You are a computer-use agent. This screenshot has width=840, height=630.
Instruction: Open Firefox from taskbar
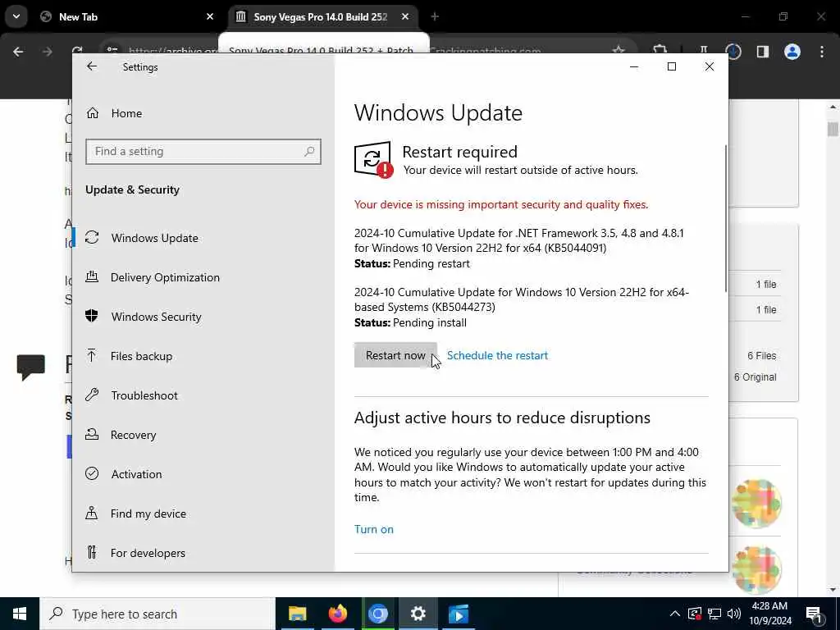coord(337,614)
